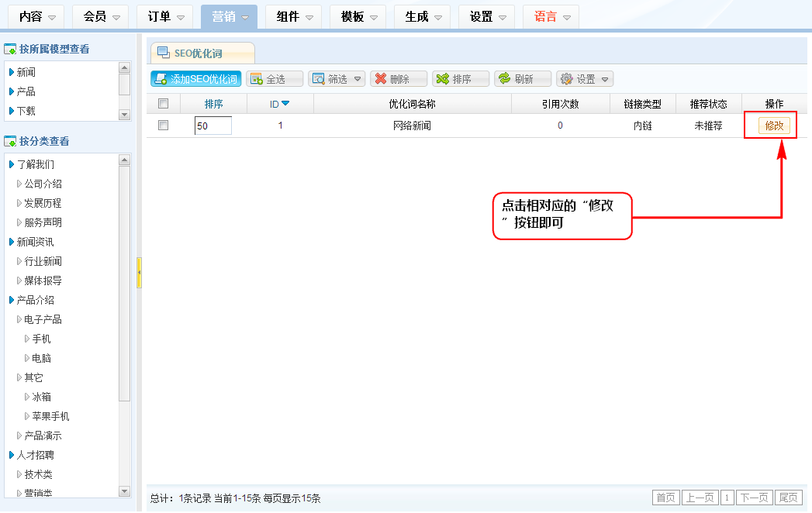Collapse the sidebar using the yellow splitter handle

coord(139,274)
